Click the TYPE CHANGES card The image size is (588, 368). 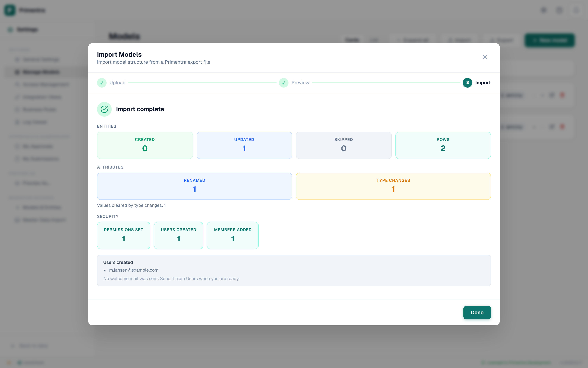(393, 186)
